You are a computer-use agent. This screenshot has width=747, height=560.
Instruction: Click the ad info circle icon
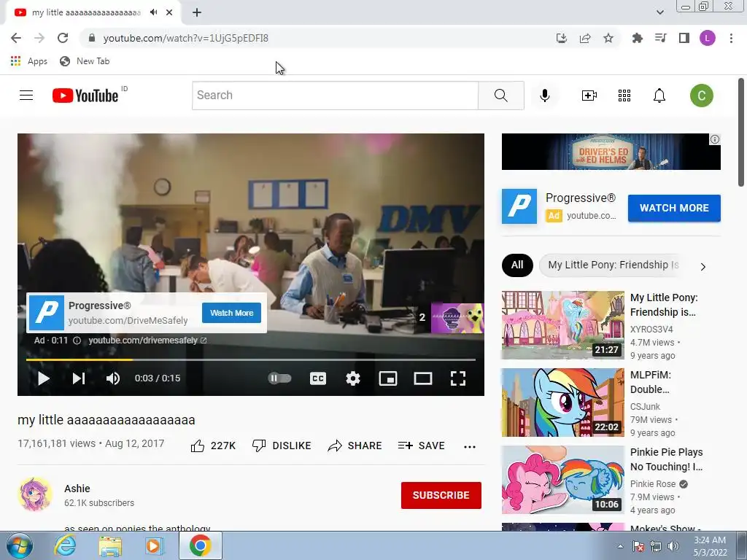pos(77,341)
